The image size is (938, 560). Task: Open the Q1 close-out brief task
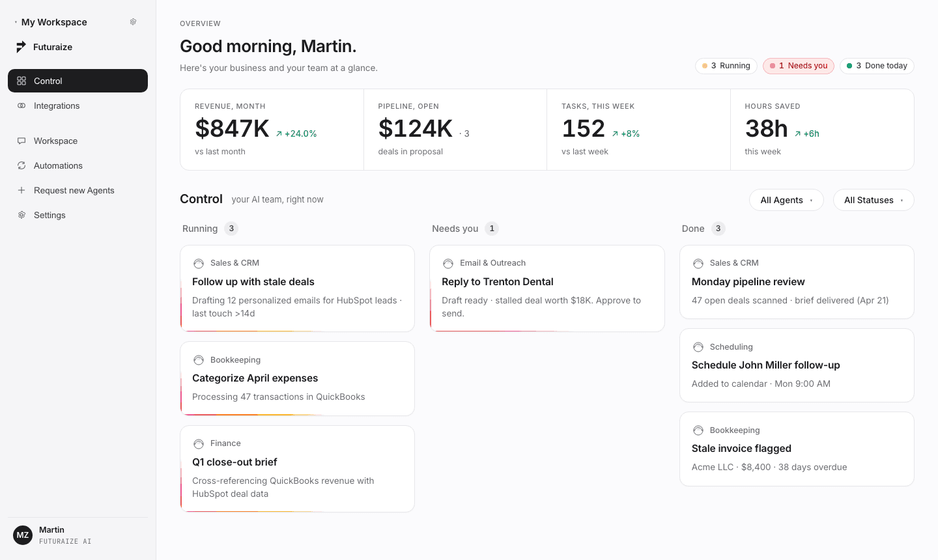[x=297, y=469]
